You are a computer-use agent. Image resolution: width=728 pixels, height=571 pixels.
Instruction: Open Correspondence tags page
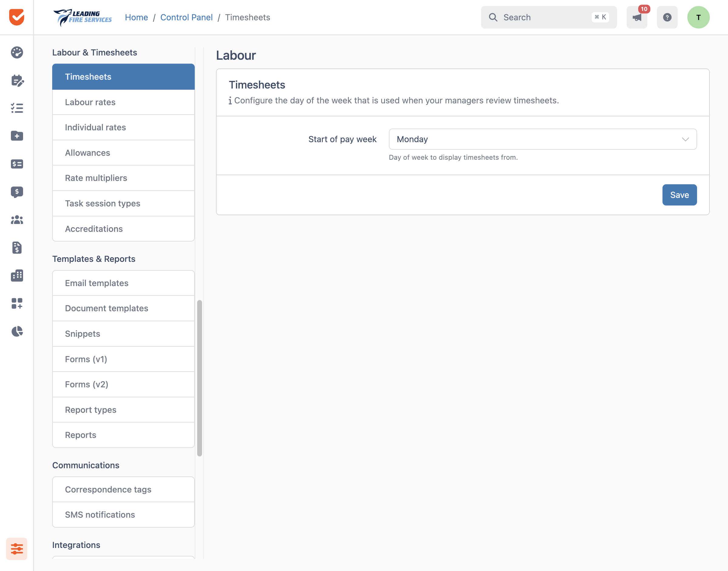tap(123, 489)
